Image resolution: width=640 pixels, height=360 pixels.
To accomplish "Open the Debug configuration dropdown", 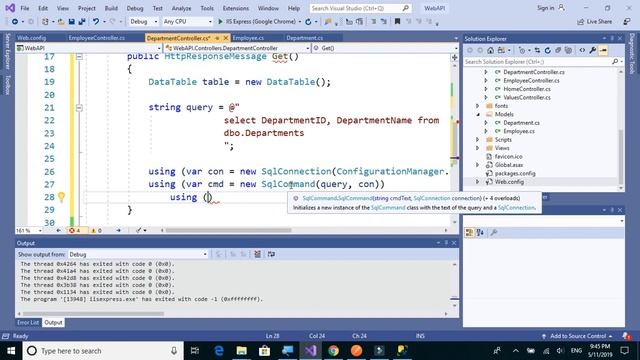I will 143,22.
